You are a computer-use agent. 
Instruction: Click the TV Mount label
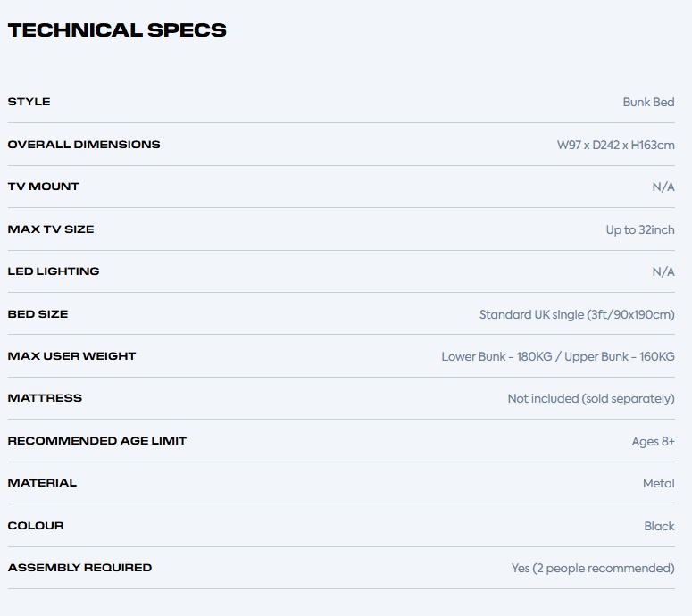[x=44, y=187]
